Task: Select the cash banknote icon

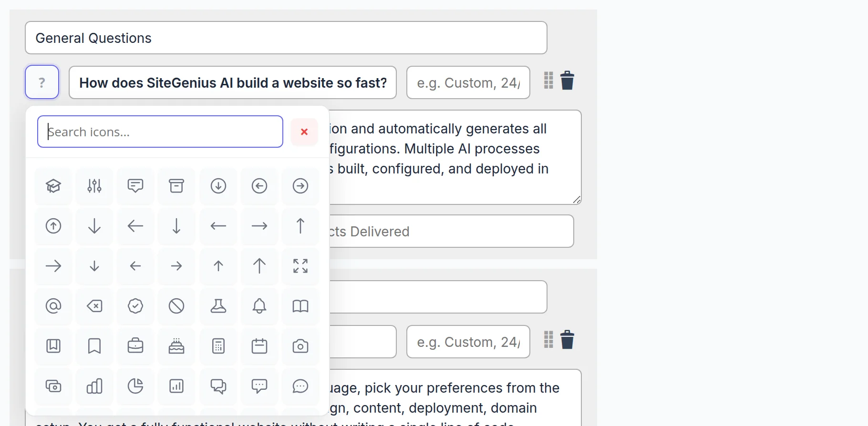Action: click(53, 386)
